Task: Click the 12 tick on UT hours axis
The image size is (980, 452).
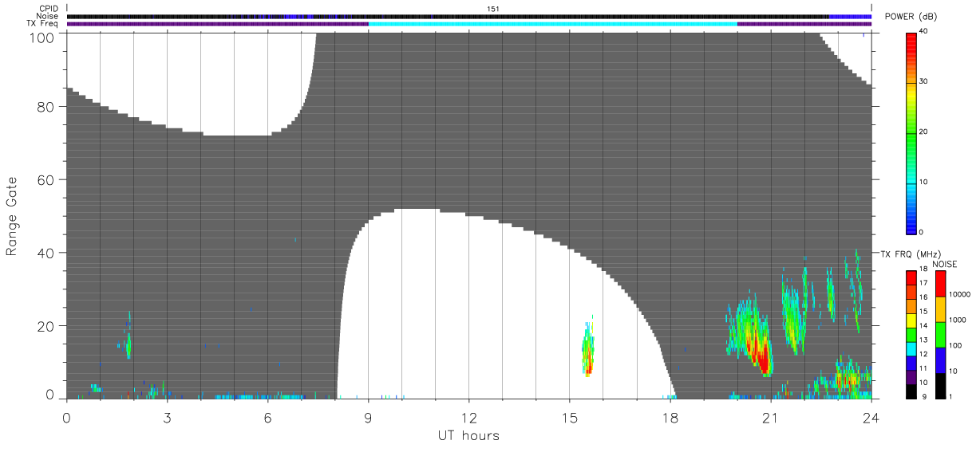Action: [x=468, y=417]
